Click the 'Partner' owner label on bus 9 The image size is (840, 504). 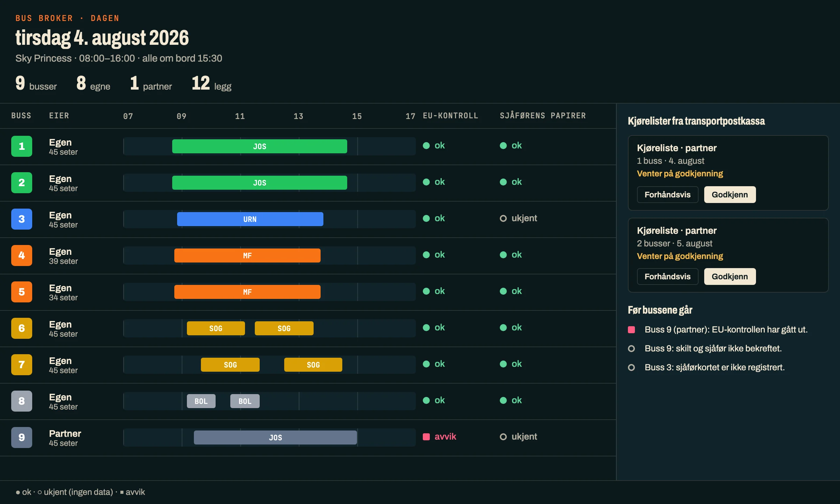(x=65, y=434)
